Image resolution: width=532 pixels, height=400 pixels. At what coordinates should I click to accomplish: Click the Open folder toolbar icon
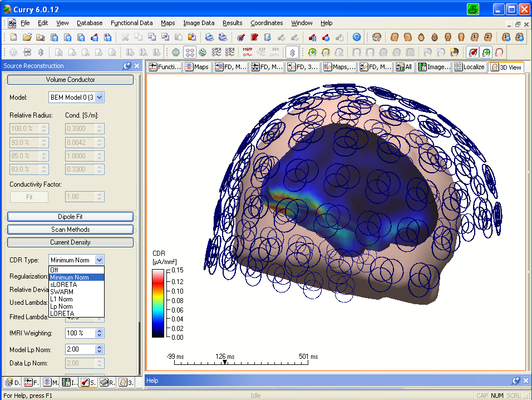tap(27, 37)
